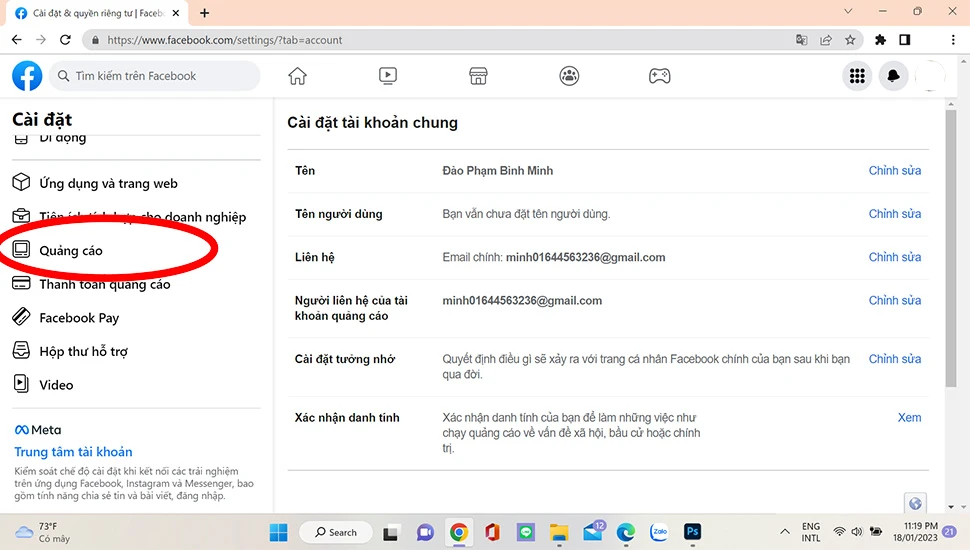Bookmark this page with star icon

point(850,40)
